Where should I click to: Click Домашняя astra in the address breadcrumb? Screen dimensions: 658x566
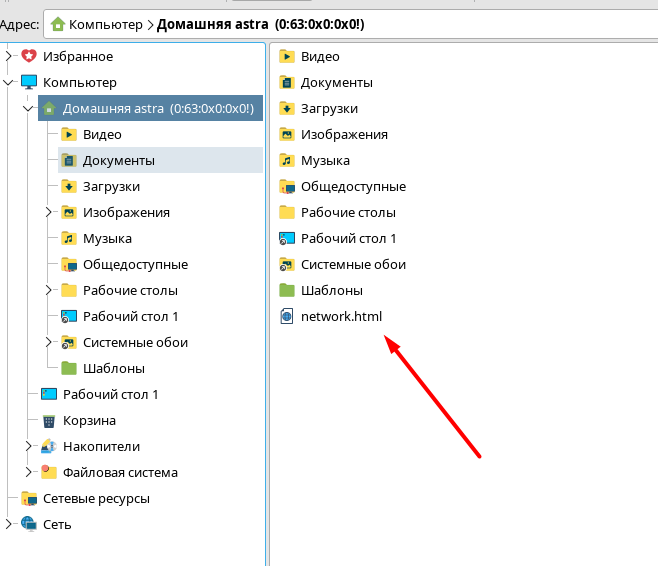click(261, 24)
